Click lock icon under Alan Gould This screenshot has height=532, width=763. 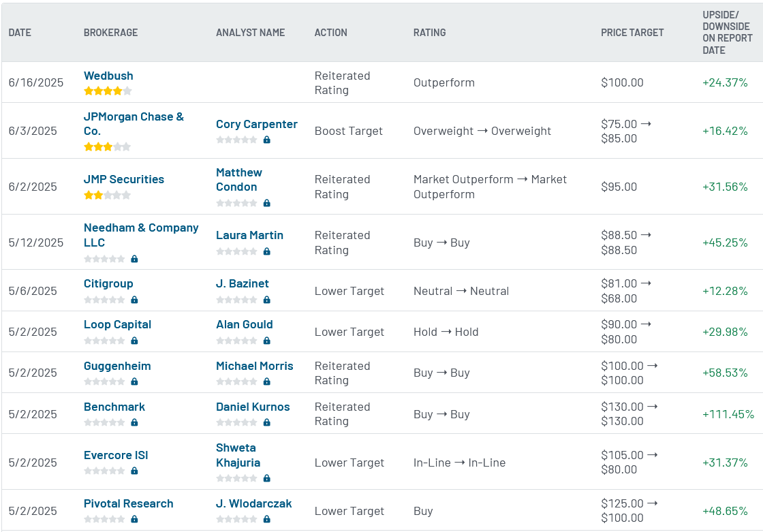pyautogui.click(x=266, y=341)
